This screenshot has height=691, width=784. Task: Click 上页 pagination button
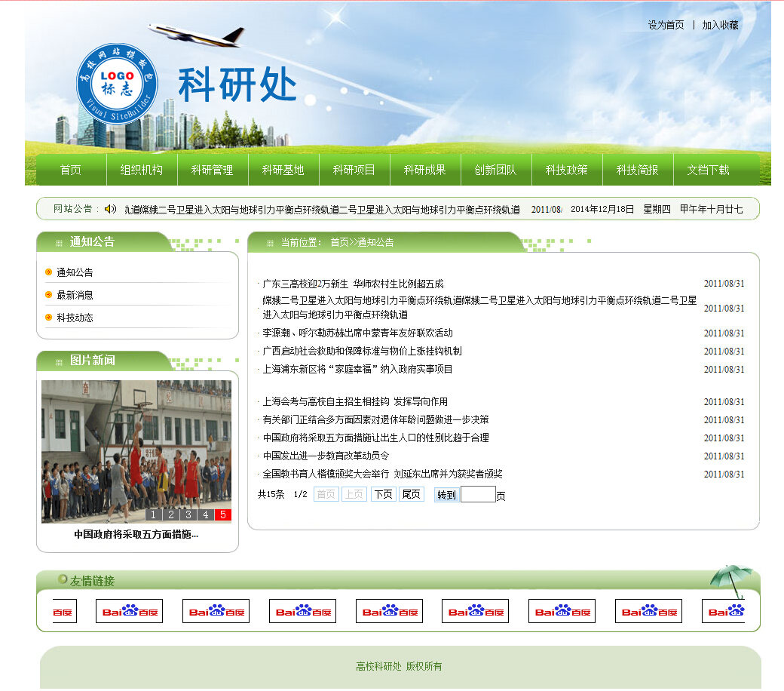click(354, 494)
